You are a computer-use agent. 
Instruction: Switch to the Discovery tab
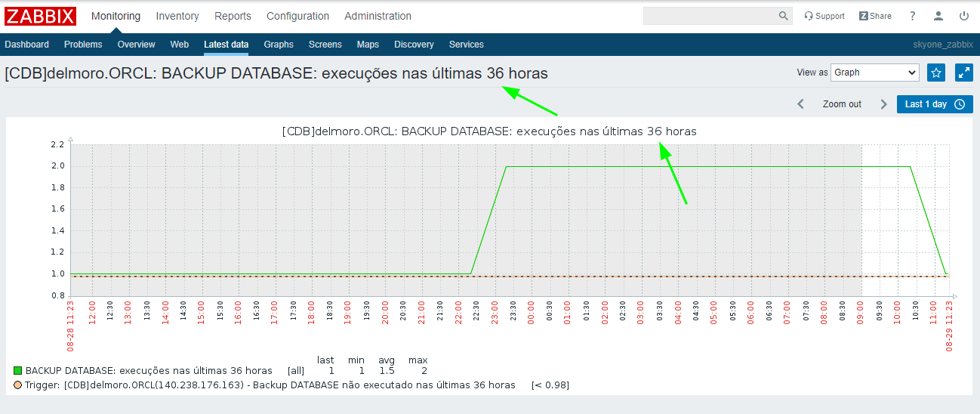(x=414, y=45)
